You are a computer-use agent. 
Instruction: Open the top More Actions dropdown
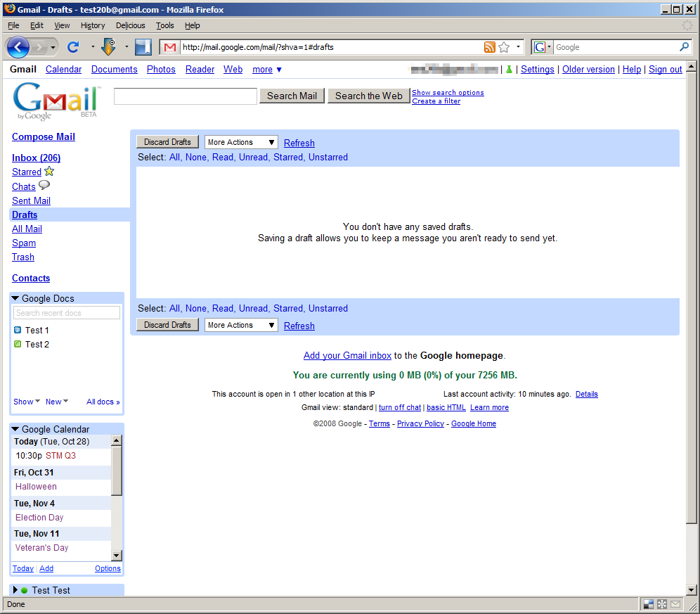click(241, 142)
